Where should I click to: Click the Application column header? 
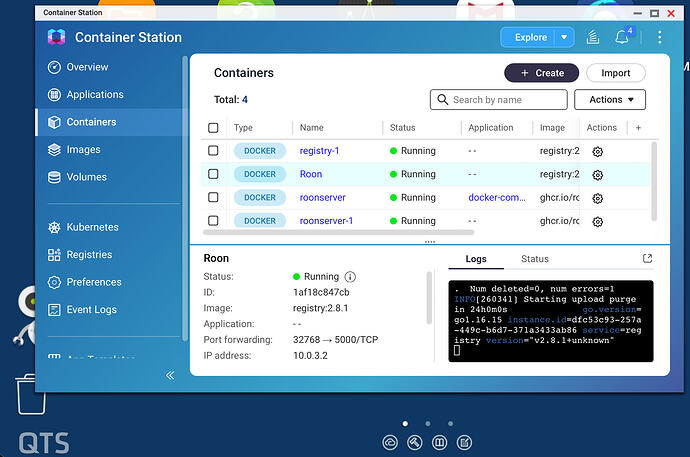491,128
